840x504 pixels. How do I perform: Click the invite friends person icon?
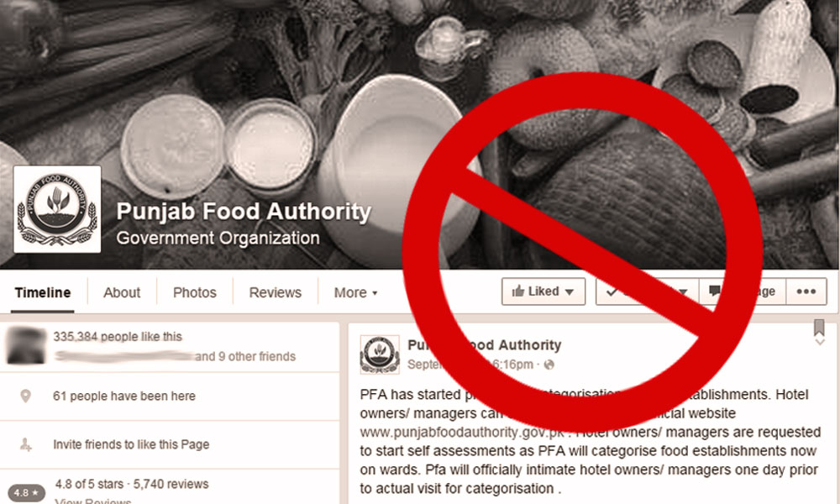coord(25,444)
